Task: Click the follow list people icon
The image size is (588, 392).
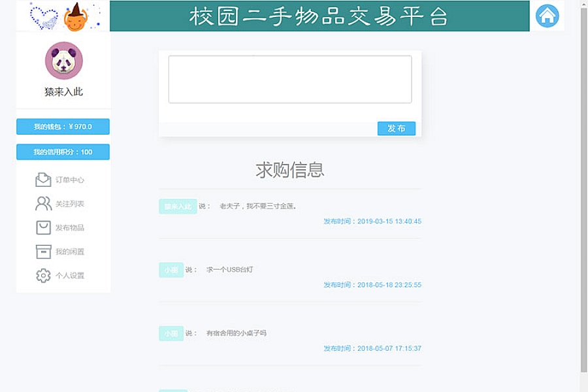Action: coord(44,204)
